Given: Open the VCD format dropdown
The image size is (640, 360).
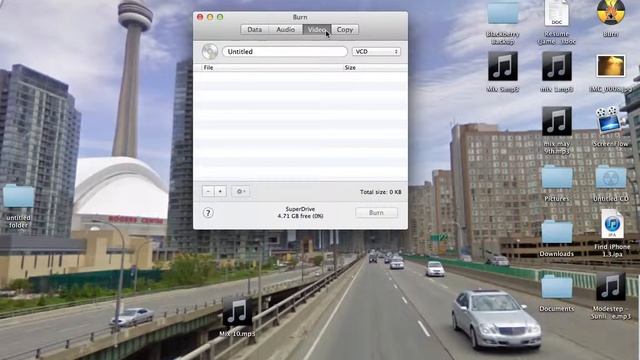Looking at the screenshot, I should click(376, 51).
